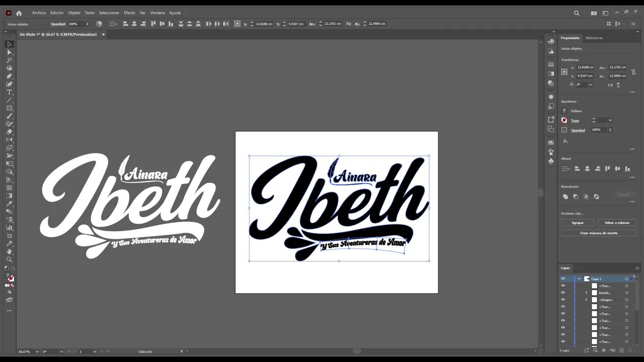Screen dimensions: 644x362
Task: Toggle the reference point locator grid
Action: (565, 72)
